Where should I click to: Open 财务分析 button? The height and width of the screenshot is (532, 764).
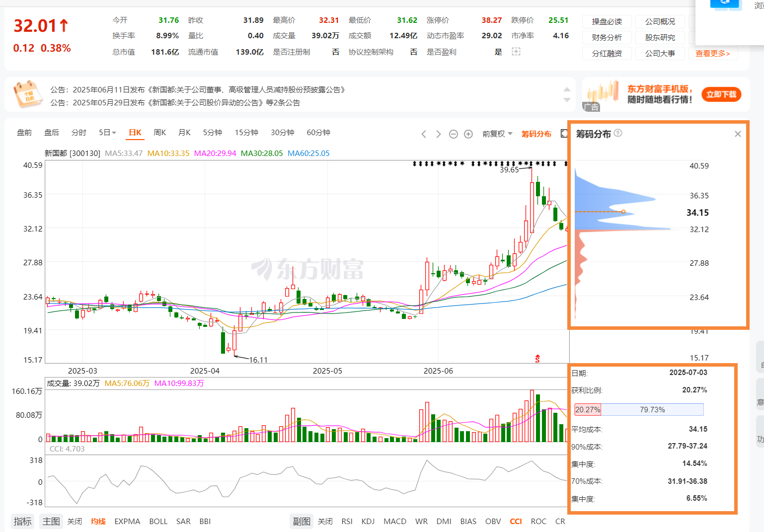pyautogui.click(x=607, y=37)
